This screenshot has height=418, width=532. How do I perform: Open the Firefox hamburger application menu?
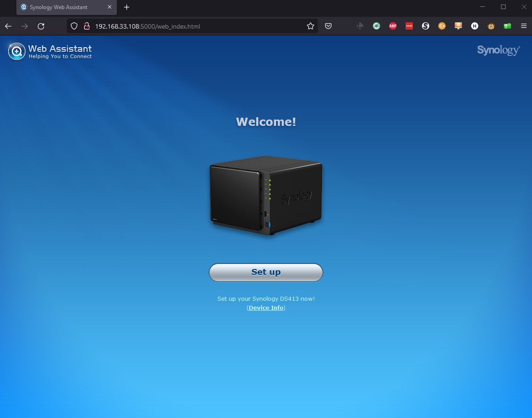(x=523, y=26)
